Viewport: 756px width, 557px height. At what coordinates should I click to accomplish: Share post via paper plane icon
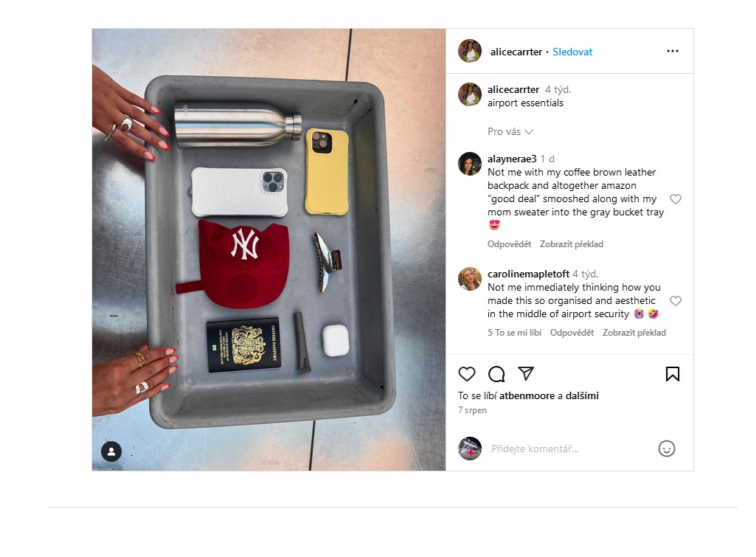(x=526, y=374)
